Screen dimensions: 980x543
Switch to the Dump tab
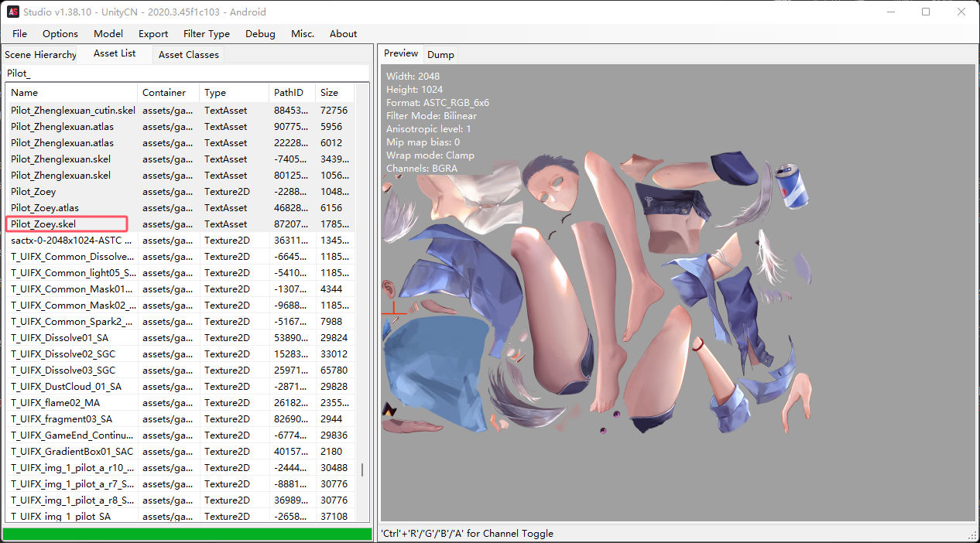440,55
